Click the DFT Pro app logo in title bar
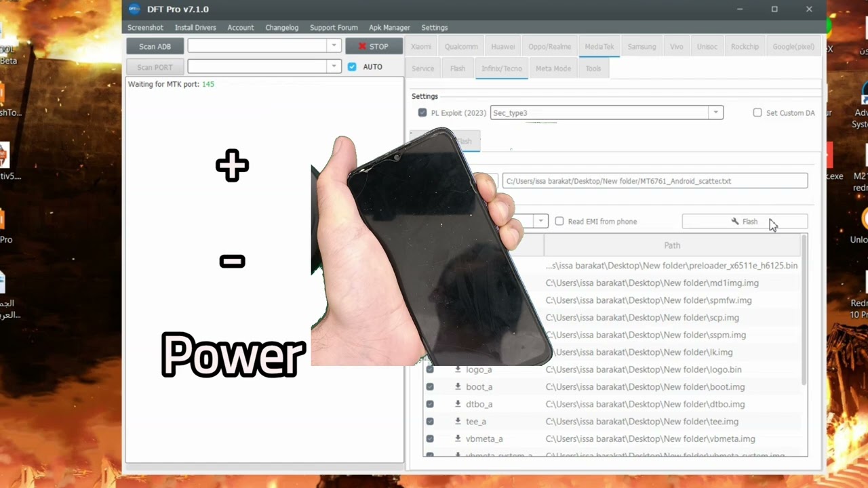868x488 pixels. click(134, 9)
